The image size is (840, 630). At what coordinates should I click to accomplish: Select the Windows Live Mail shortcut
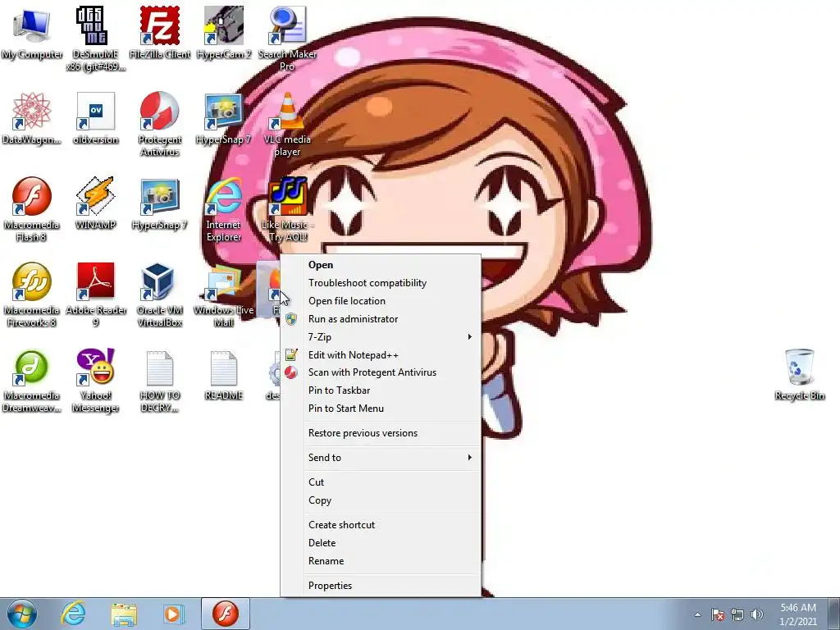click(223, 294)
